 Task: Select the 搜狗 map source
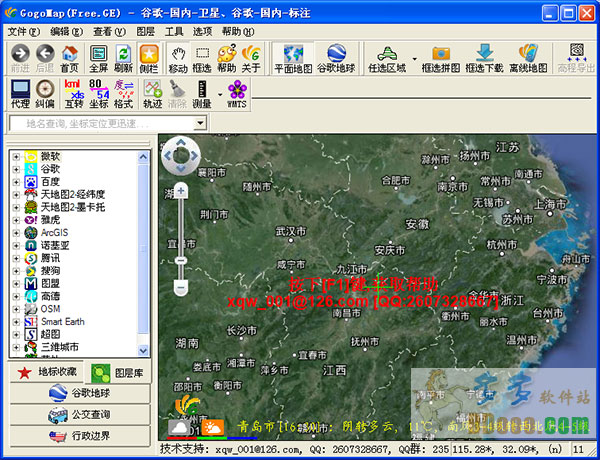pyautogui.click(x=51, y=271)
